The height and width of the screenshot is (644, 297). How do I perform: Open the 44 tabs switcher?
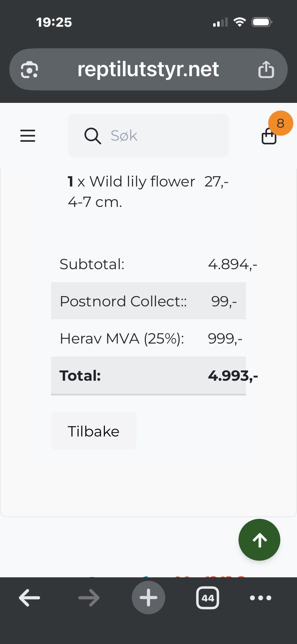208,598
